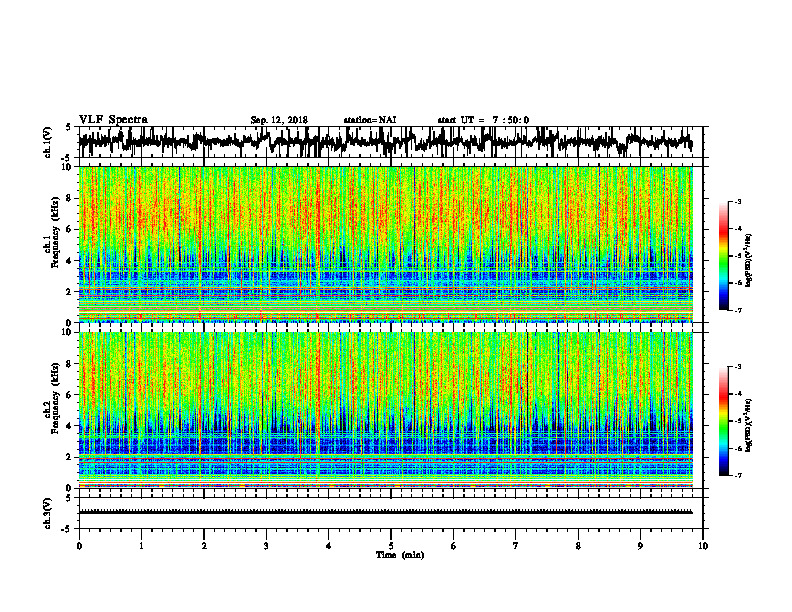This screenshot has height=612, width=792.
Task: Click bottom time axis tick label "6"
Action: (454, 546)
